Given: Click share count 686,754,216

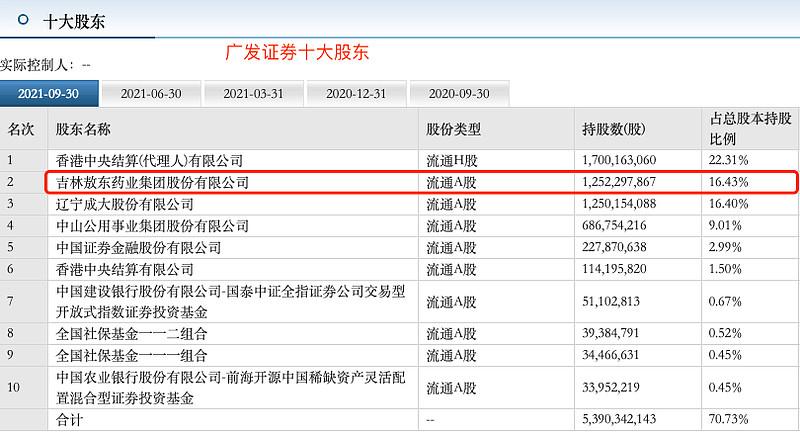Looking at the screenshot, I should (x=614, y=225).
